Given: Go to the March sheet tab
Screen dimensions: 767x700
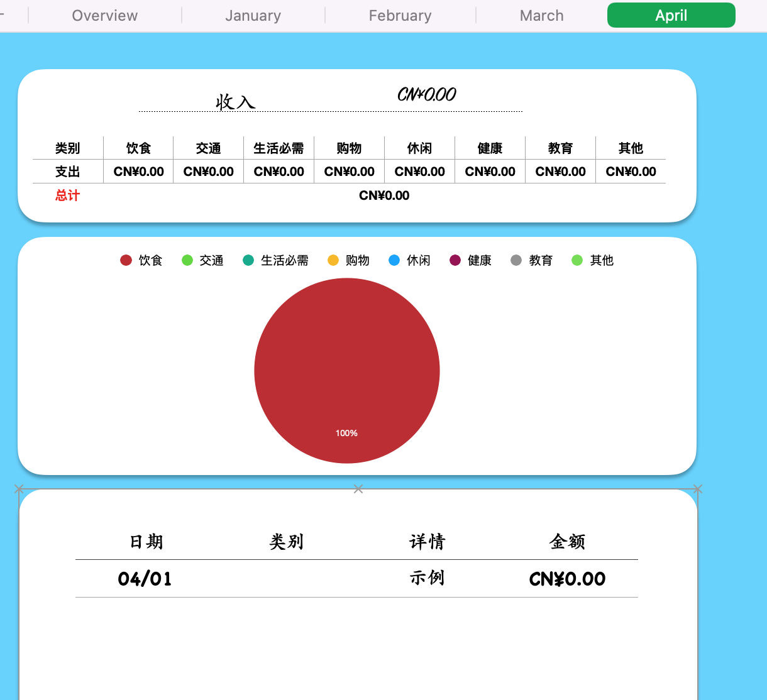Looking at the screenshot, I should tap(541, 16).
